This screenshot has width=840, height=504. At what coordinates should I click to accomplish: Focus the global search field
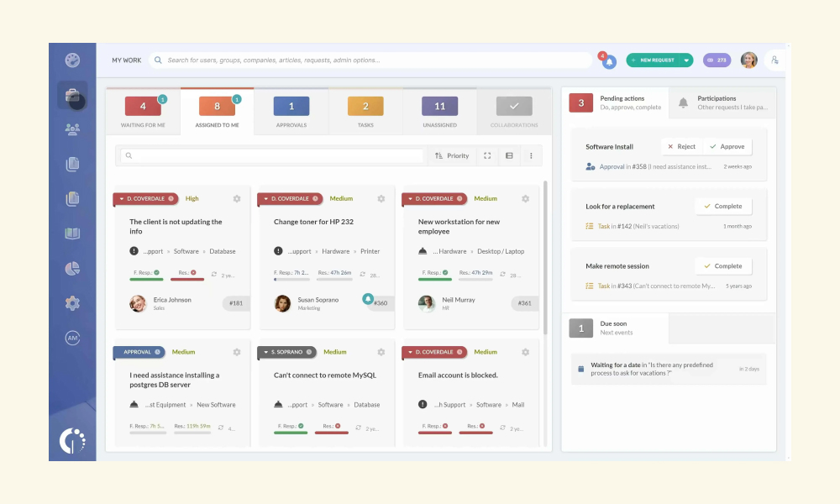[x=370, y=60]
